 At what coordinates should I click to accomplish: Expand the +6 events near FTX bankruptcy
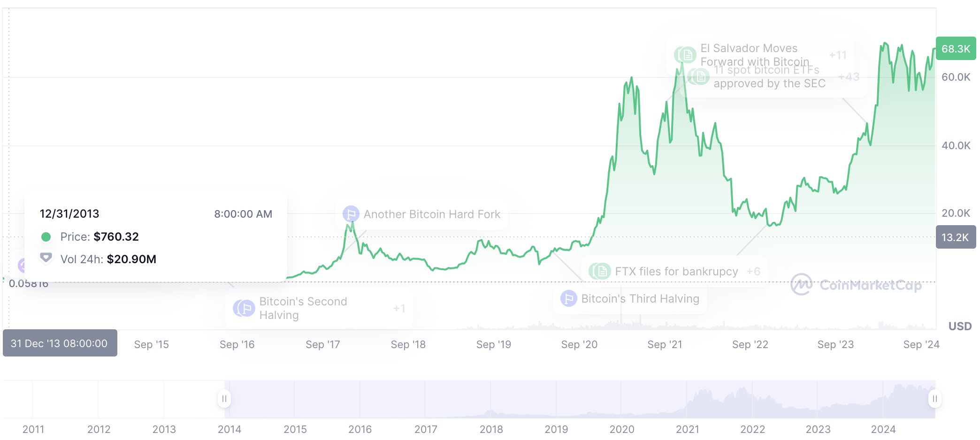753,271
